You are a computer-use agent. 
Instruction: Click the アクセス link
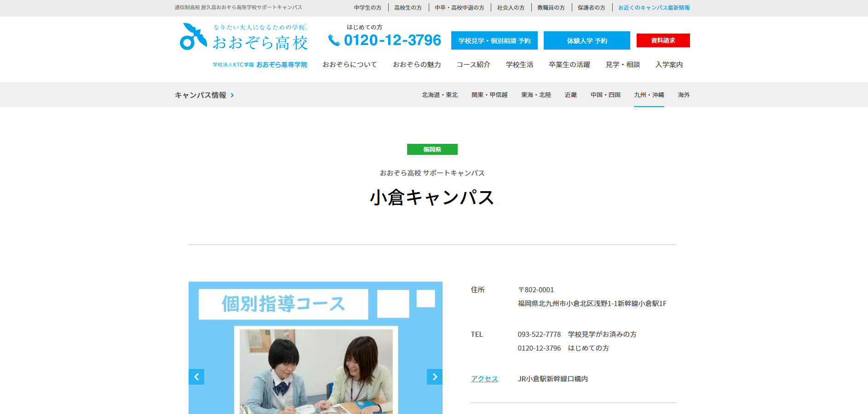pos(484,379)
